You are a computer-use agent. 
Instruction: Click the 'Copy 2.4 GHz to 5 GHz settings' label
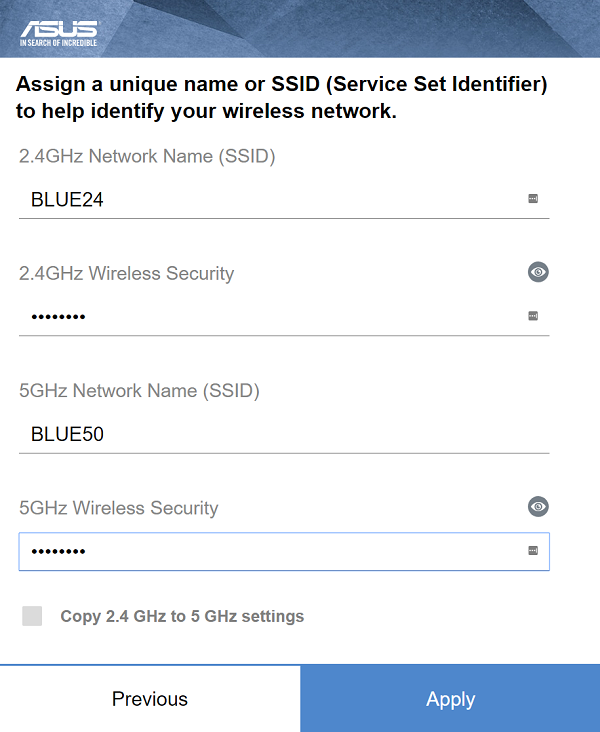182,616
